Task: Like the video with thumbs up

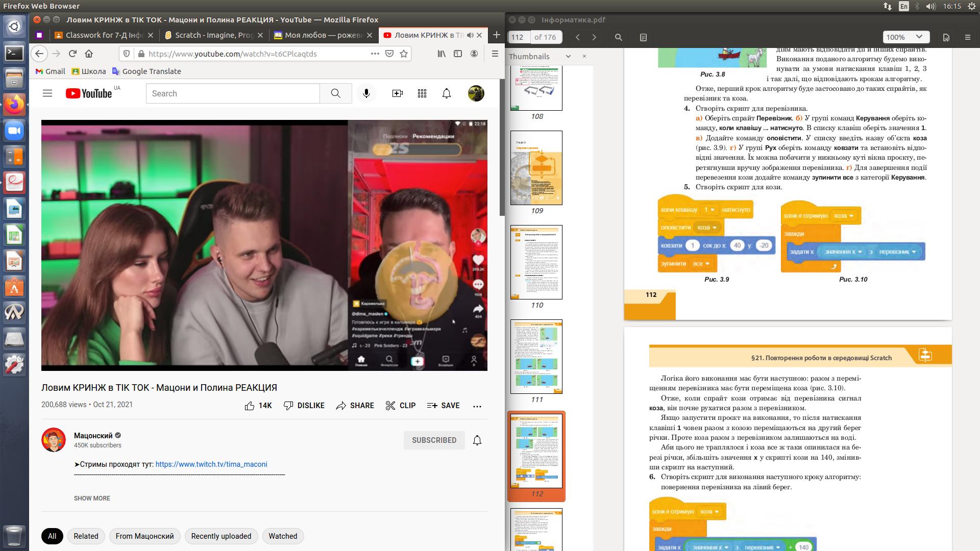Action: click(x=250, y=406)
